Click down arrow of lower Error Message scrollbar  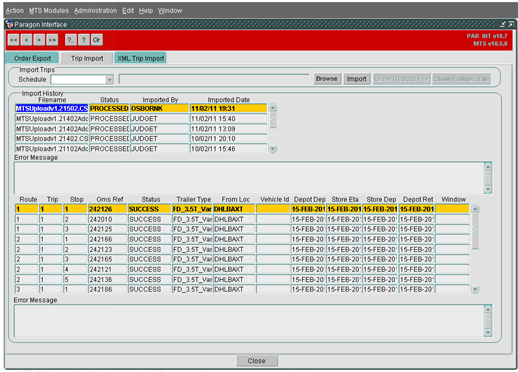(x=488, y=332)
